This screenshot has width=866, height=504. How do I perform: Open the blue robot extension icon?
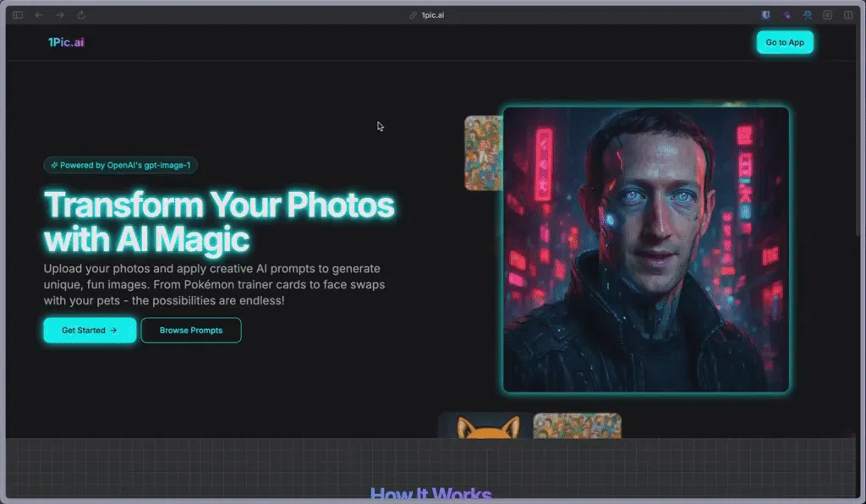click(x=808, y=15)
